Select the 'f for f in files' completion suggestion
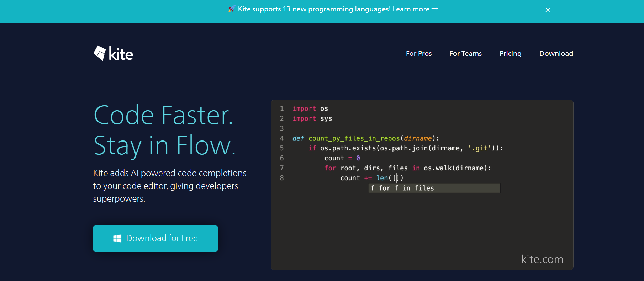 click(x=434, y=188)
